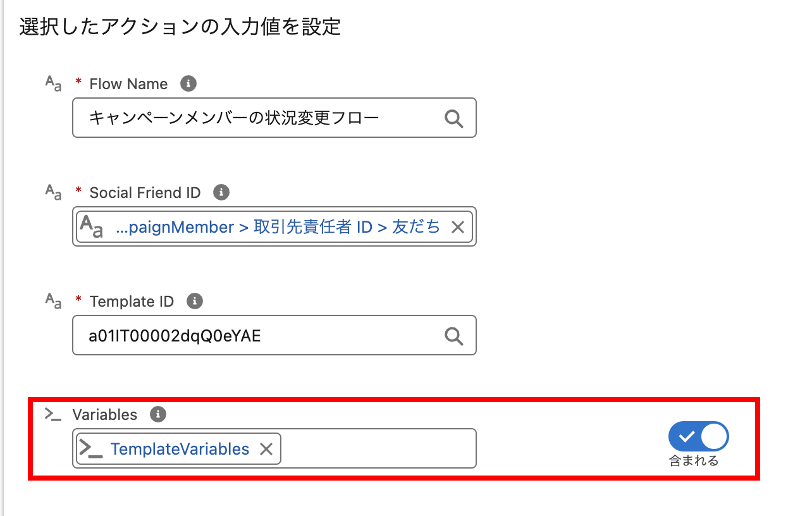Click the Flow Name info icon
Screen dimensions: 812x516
coord(188,83)
